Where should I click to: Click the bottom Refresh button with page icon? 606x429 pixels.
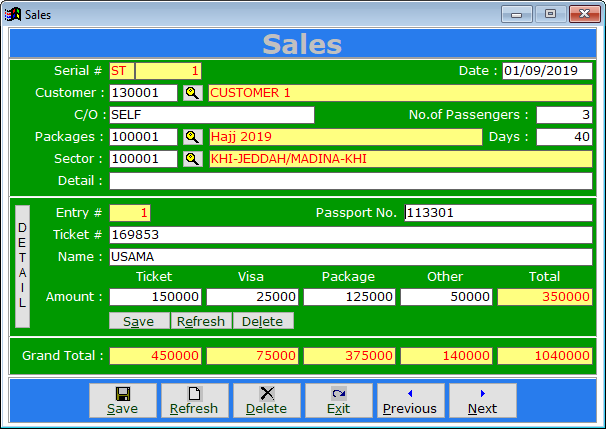[195, 400]
